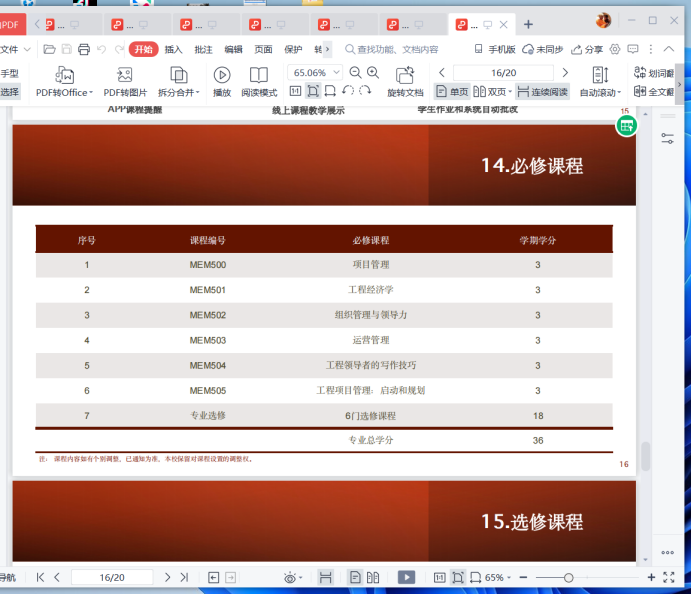692x594 pixels.
Task: Click 全文翻译 full text translation button
Action: [x=654, y=91]
